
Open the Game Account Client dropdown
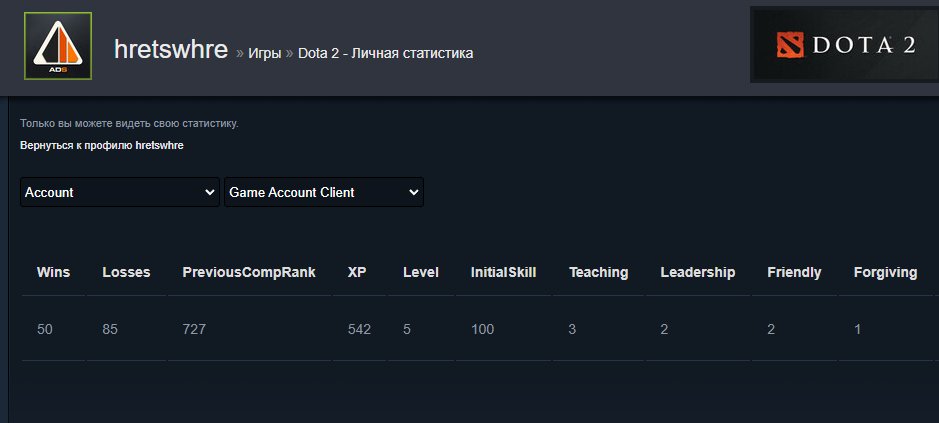pos(324,192)
